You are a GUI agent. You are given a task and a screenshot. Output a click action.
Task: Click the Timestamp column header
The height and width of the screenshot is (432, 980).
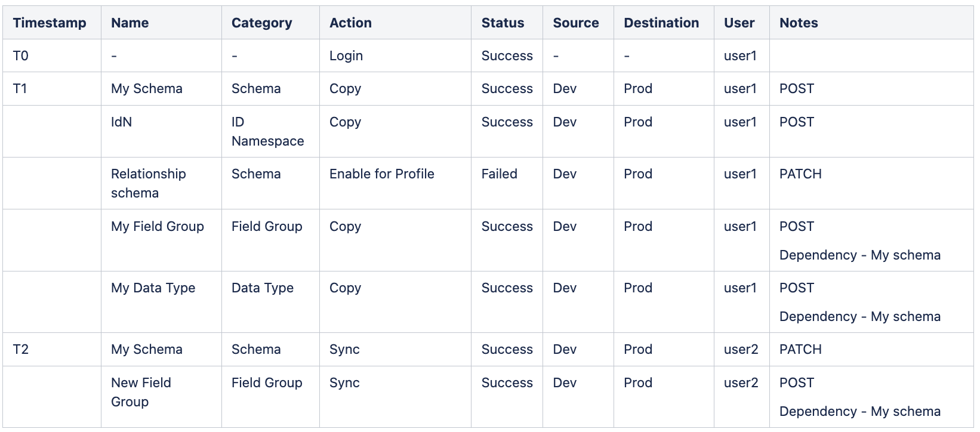point(50,23)
